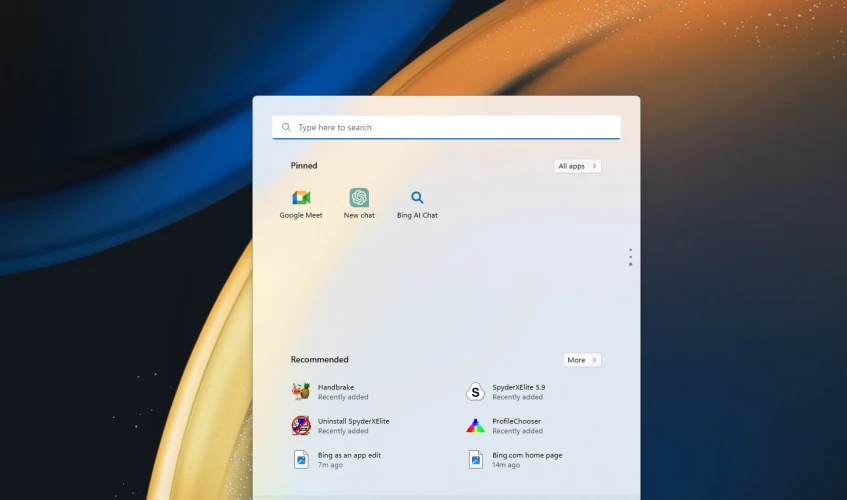847x500 pixels.
Task: Click the Pinned section heading
Action: (x=304, y=166)
